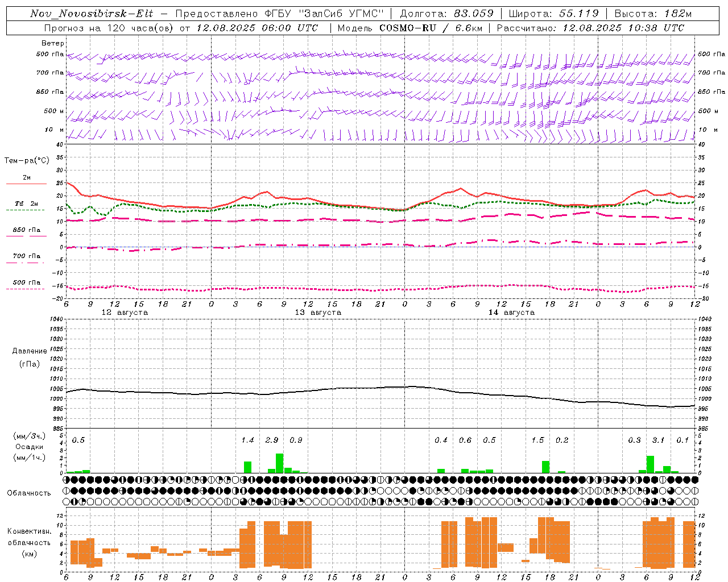Click the 13 августа date label
Screen dimensions: 728x582
tap(318, 313)
